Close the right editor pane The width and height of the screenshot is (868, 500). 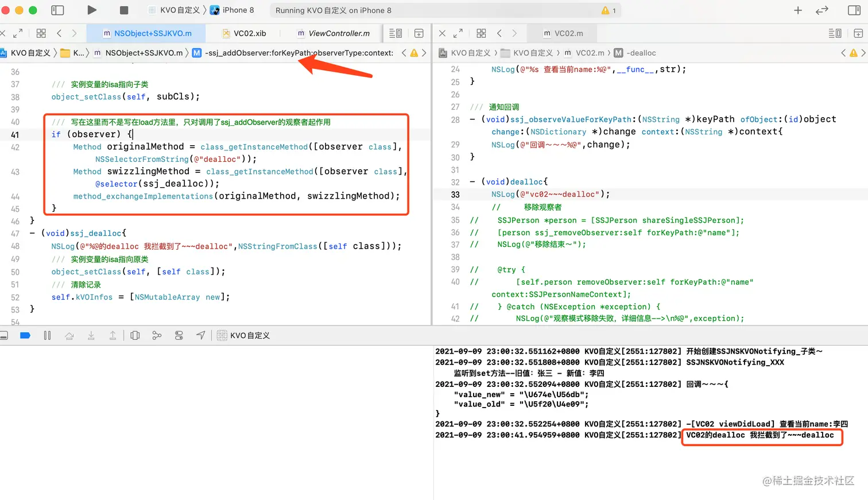[x=442, y=33]
